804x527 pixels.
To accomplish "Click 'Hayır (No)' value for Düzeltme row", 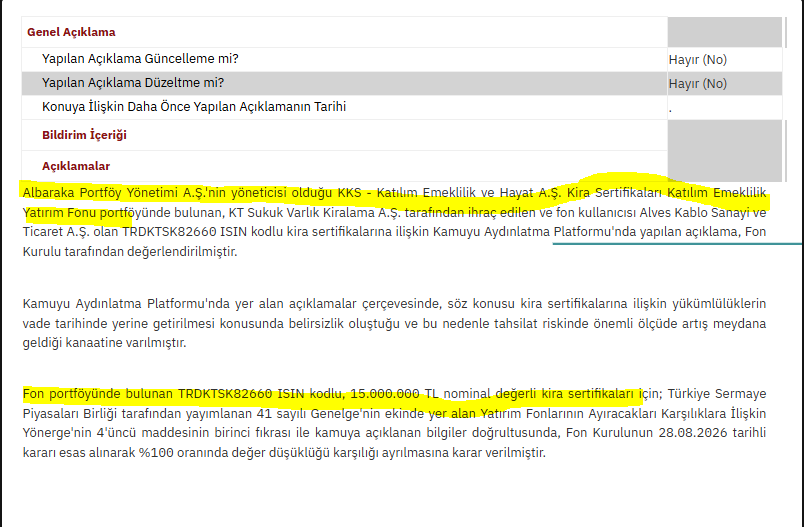I will tap(697, 84).
